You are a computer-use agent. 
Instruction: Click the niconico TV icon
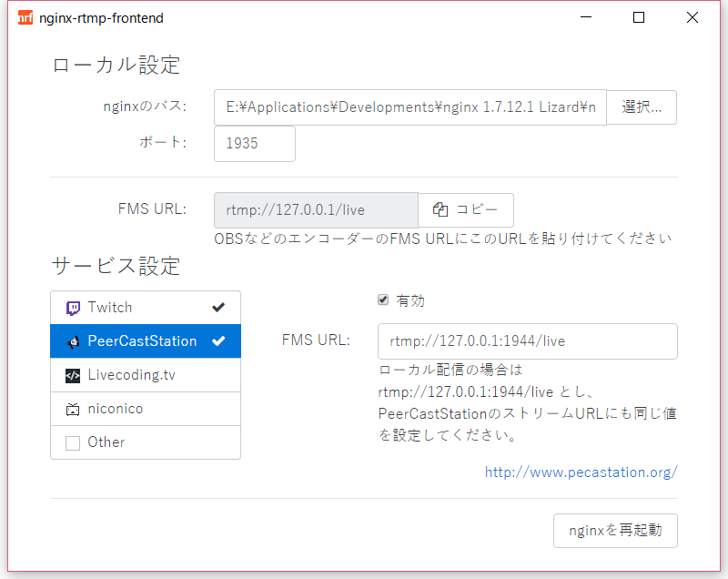click(73, 409)
